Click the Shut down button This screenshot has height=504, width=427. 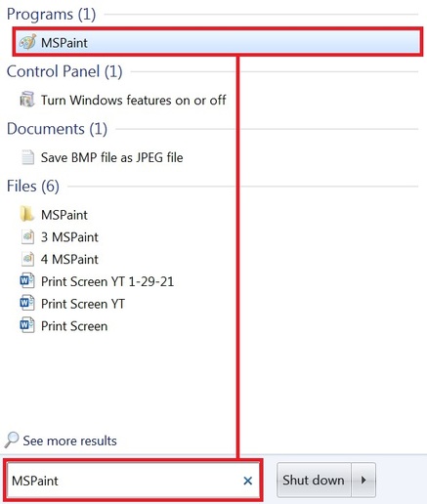click(x=314, y=480)
